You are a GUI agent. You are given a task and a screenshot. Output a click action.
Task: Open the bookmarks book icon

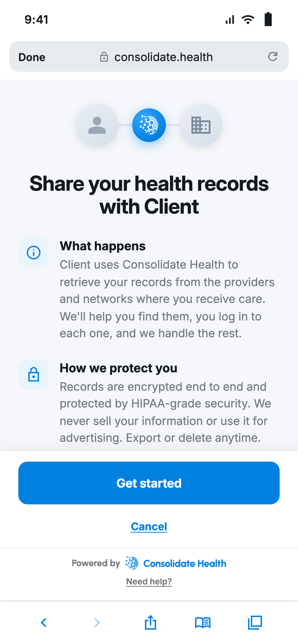(203, 623)
